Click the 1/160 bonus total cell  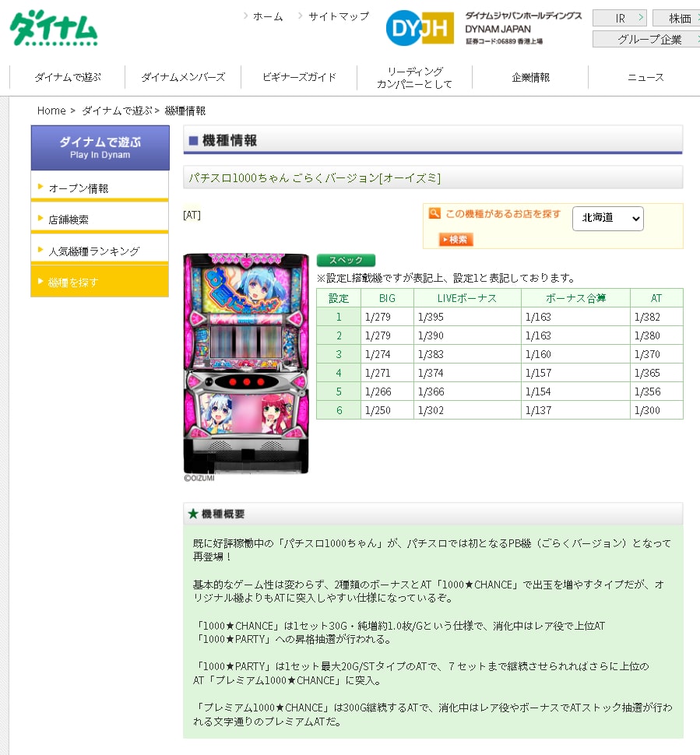575,354
